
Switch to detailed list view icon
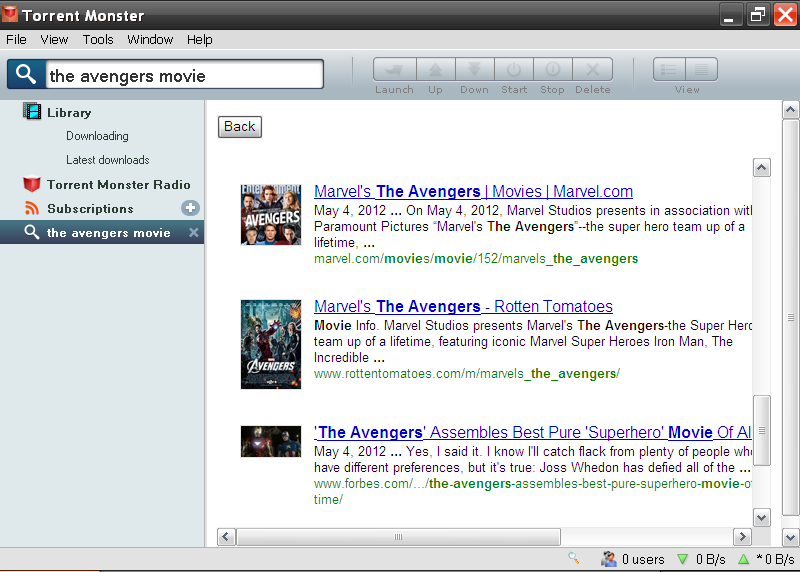[669, 69]
